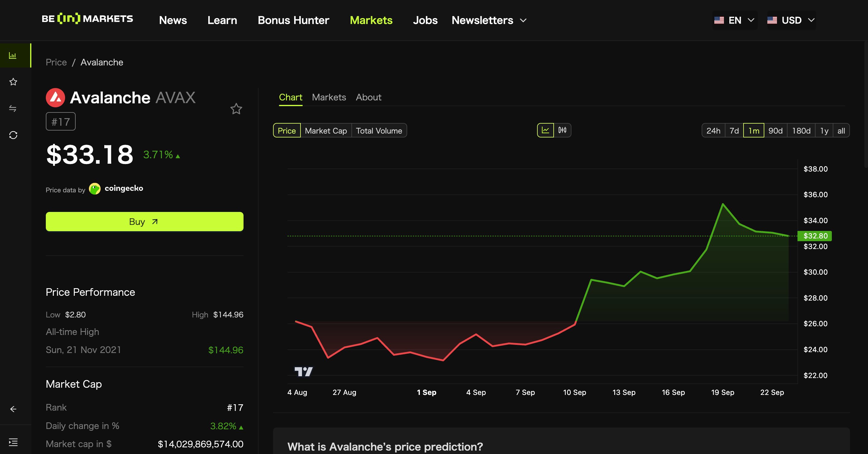Open the About tab
The height and width of the screenshot is (454, 868).
(x=368, y=97)
